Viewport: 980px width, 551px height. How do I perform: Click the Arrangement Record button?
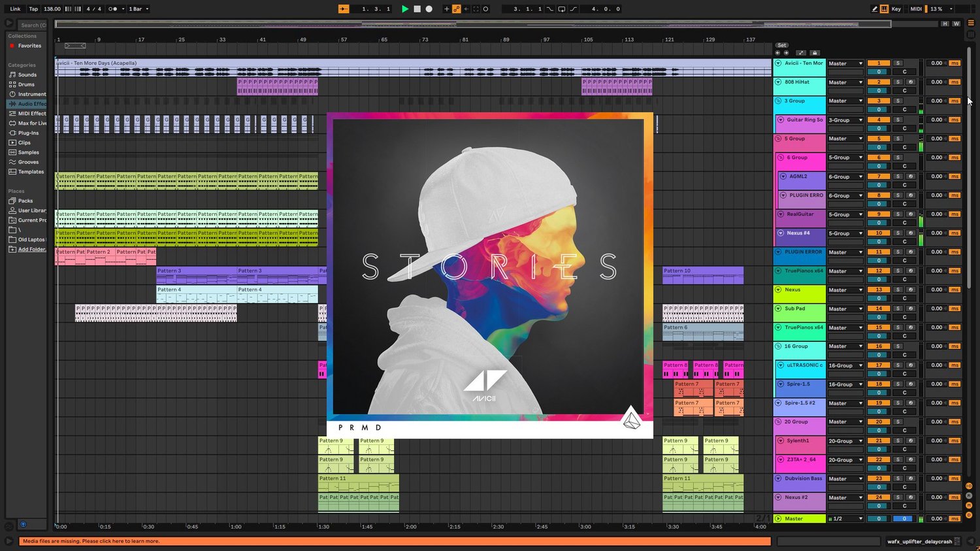point(429,9)
